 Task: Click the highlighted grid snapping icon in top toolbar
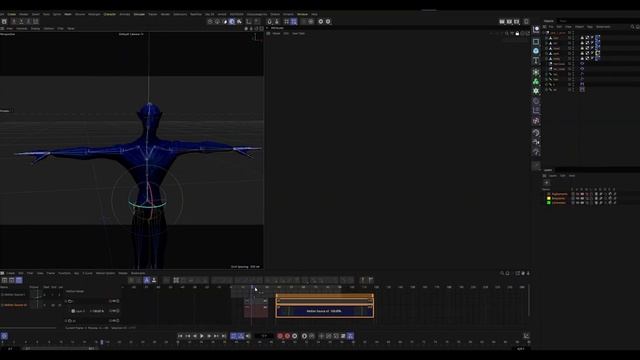293,21
